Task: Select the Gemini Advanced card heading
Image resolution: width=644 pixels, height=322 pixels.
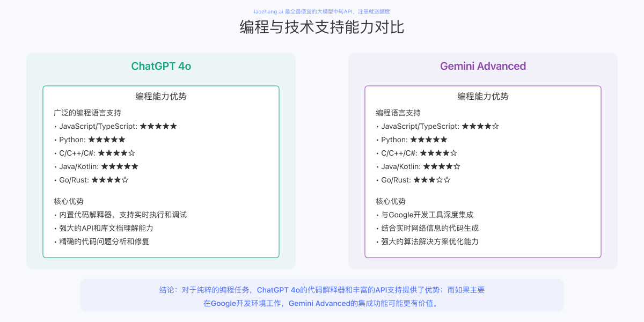Action: [483, 66]
